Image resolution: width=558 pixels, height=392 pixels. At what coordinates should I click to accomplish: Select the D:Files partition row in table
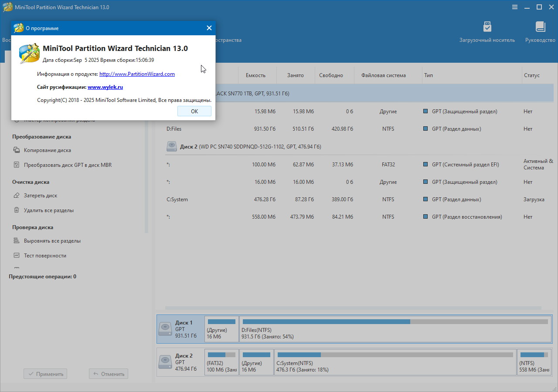[305, 129]
